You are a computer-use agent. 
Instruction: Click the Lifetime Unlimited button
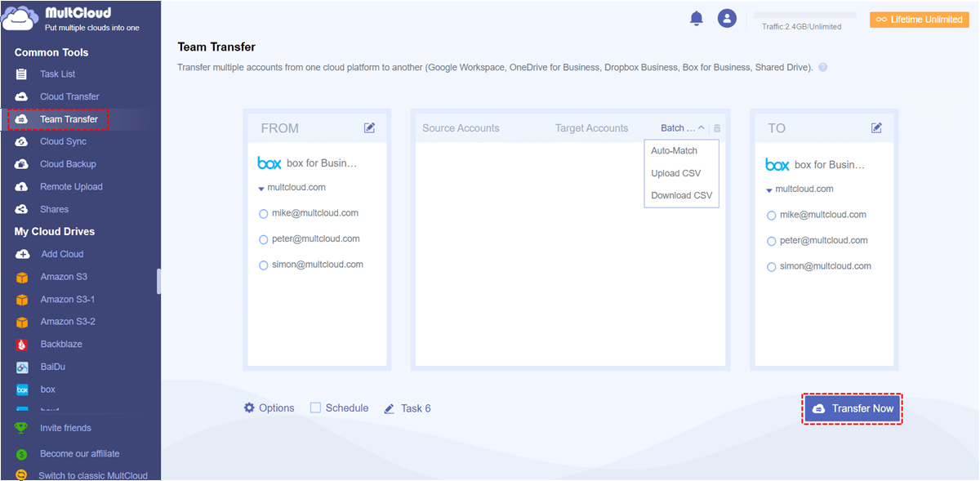point(919,20)
